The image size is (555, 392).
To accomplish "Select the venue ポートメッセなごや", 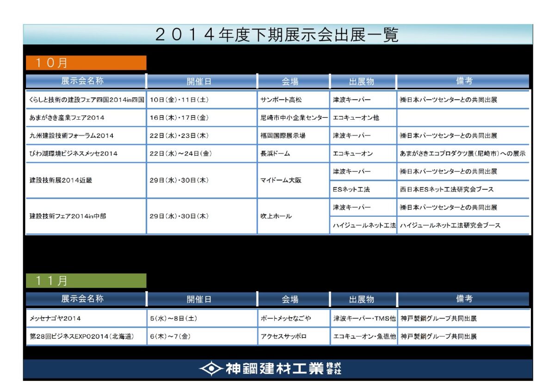I will [286, 318].
